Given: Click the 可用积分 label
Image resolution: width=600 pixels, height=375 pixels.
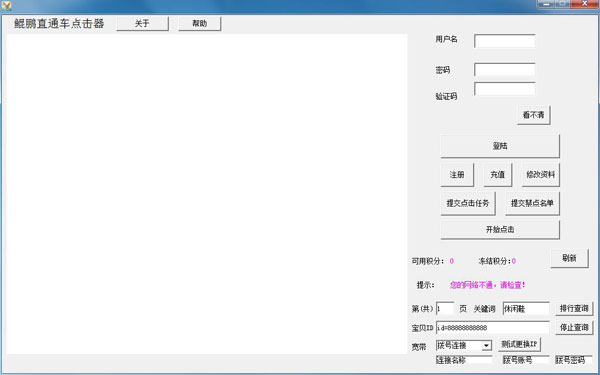Looking at the screenshot, I should click(x=427, y=261).
